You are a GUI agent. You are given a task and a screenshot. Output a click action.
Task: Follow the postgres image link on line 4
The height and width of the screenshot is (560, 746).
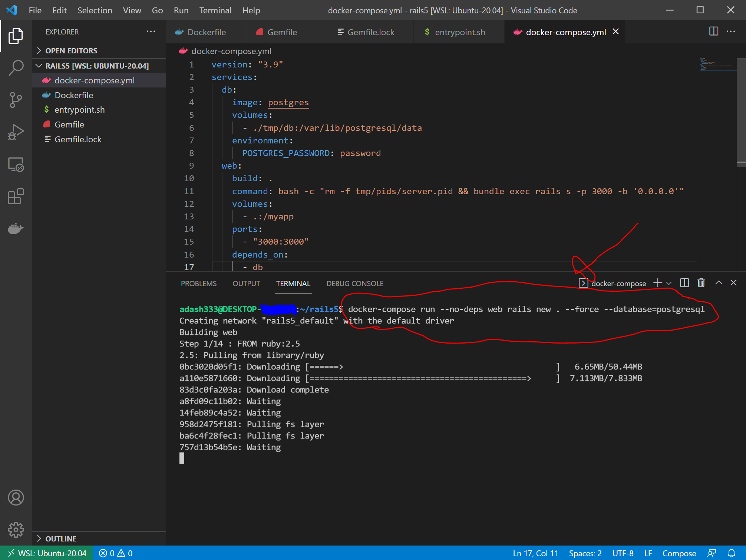pos(288,102)
